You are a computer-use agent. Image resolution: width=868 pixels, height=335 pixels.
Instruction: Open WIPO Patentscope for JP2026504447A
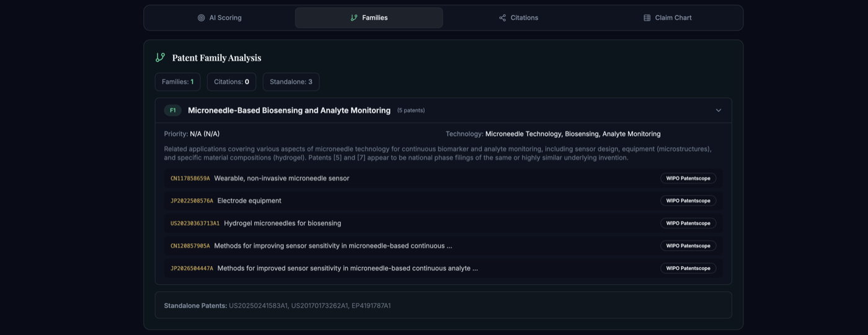(x=688, y=268)
